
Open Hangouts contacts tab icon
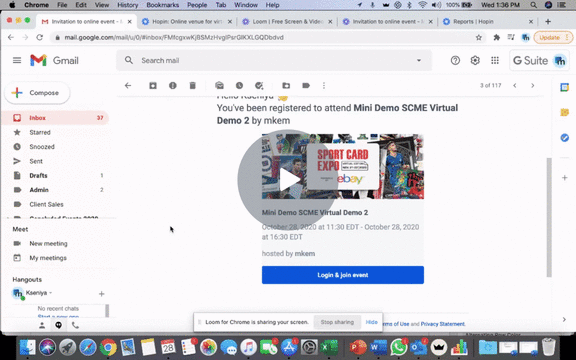pyautogui.click(x=42, y=325)
